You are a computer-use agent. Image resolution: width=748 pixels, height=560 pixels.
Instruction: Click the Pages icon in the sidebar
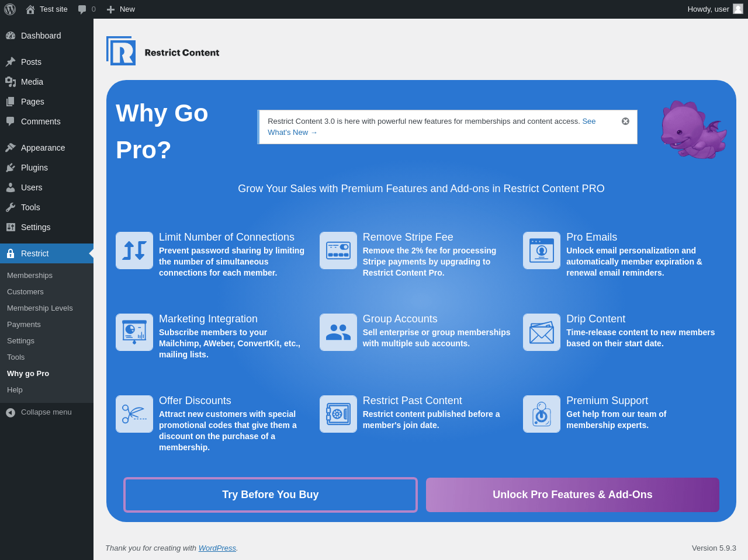pyautogui.click(x=11, y=102)
